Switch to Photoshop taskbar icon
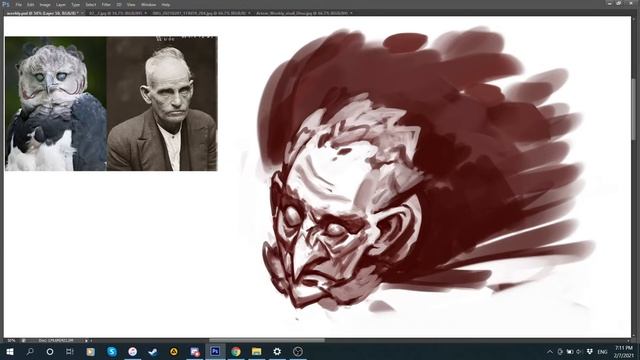Screen dimensions: 640x360 coord(215,351)
